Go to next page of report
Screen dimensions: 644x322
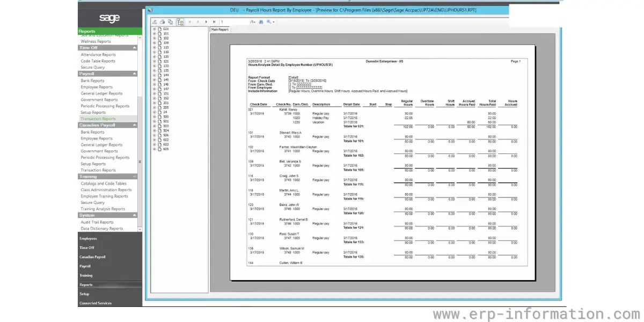[x=206, y=22]
